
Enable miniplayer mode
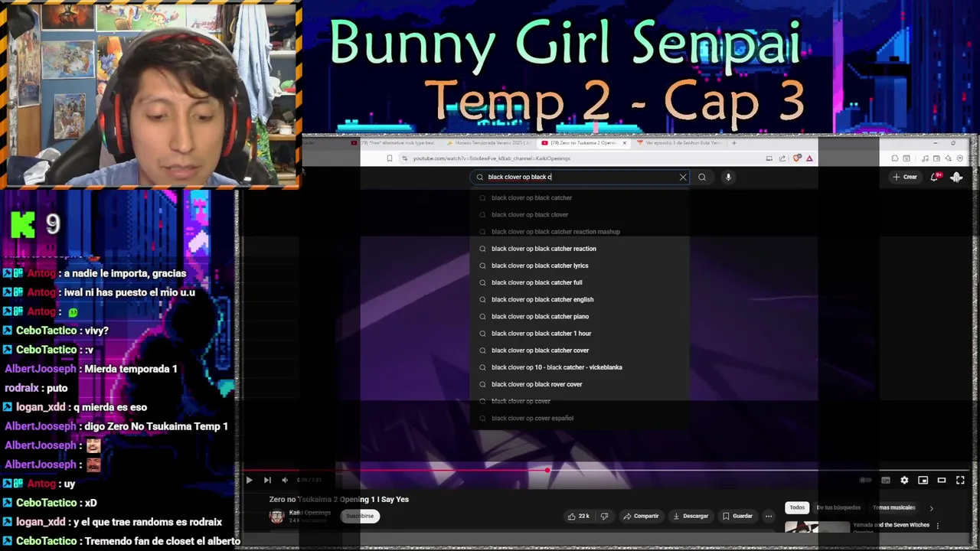pyautogui.click(x=923, y=480)
